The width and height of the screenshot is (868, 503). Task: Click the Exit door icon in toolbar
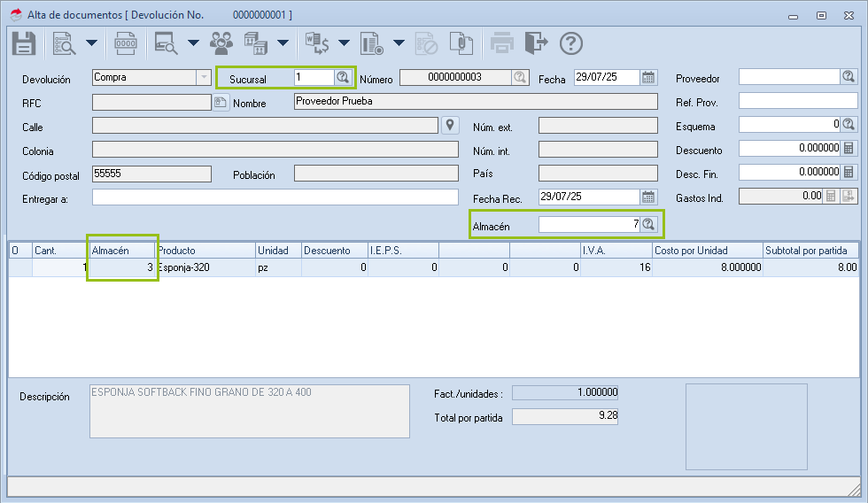[536, 43]
